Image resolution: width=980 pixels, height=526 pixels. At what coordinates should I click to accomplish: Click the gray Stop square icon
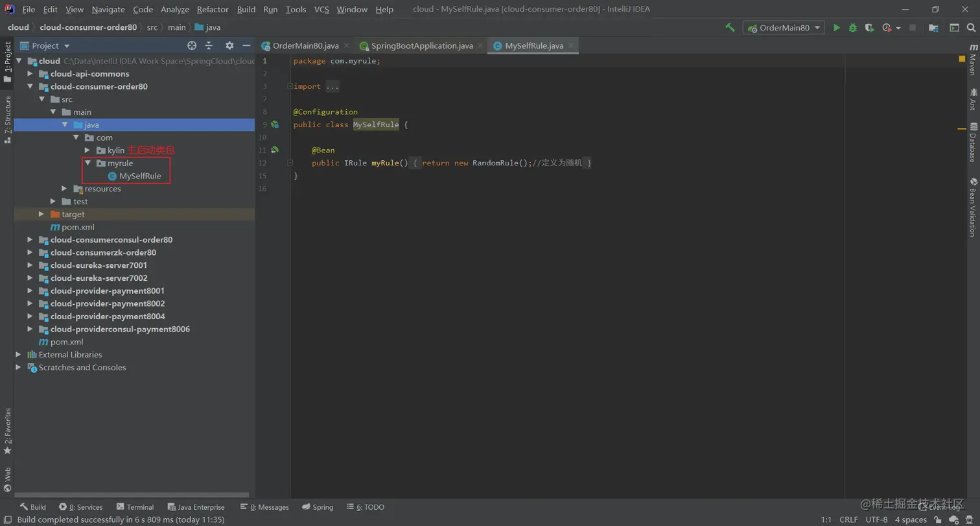913,28
